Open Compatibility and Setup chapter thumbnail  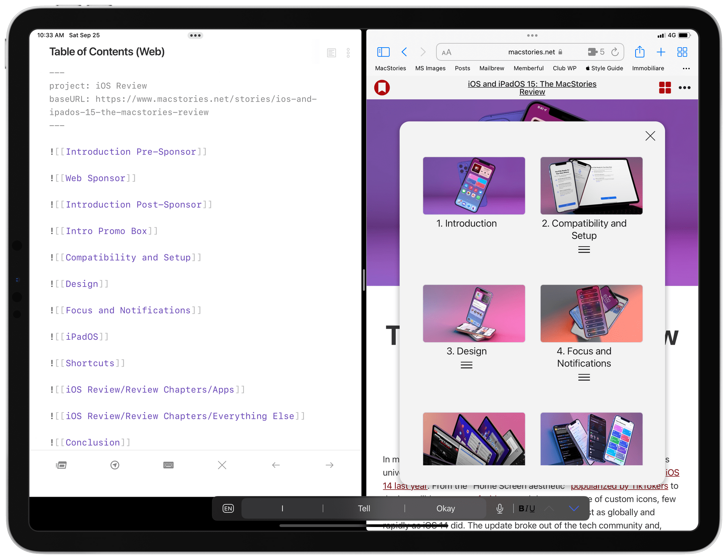pyautogui.click(x=591, y=185)
